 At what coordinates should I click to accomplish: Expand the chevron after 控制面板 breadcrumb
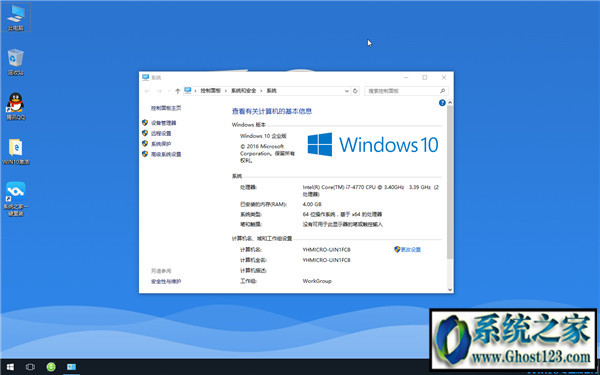(226, 91)
